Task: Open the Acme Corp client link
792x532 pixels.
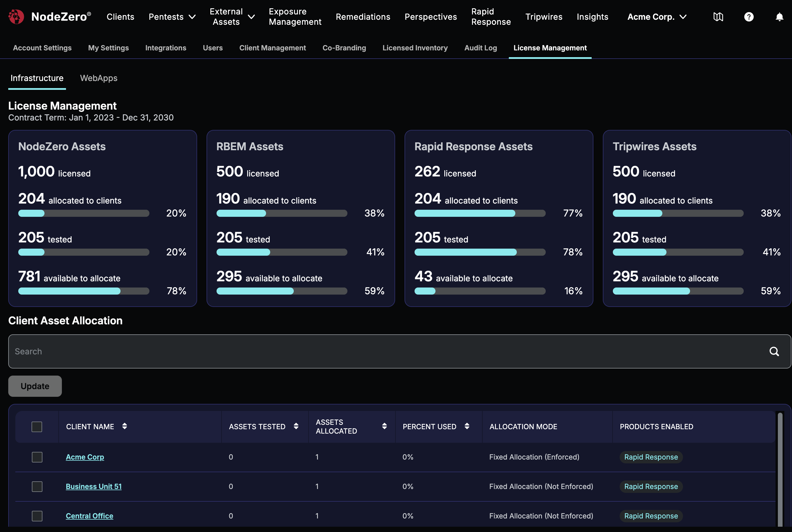Action: pyautogui.click(x=85, y=457)
